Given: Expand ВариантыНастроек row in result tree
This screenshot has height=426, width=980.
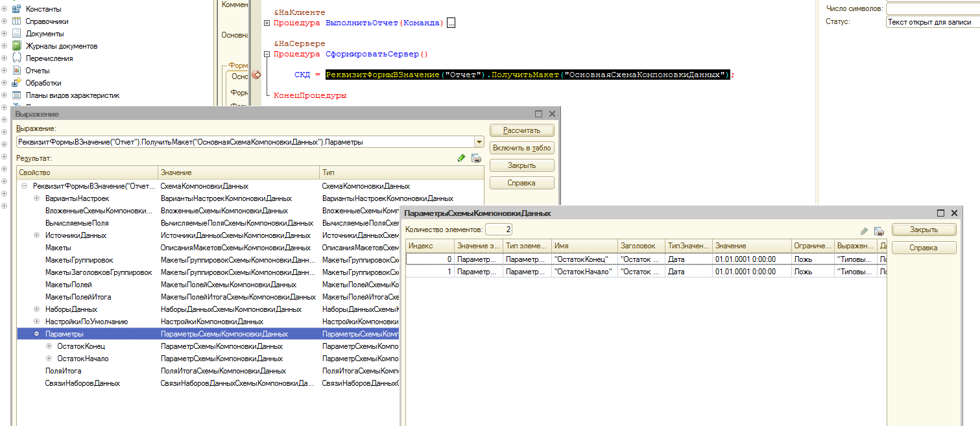Looking at the screenshot, I should (37, 198).
